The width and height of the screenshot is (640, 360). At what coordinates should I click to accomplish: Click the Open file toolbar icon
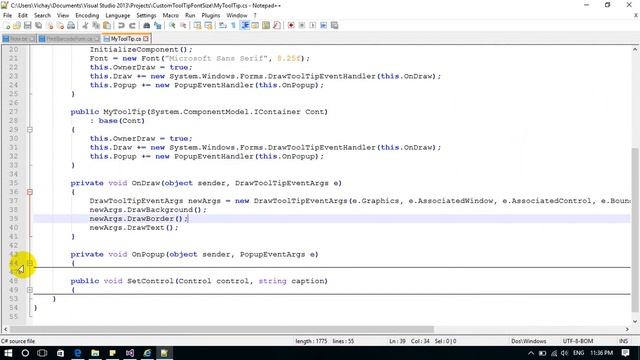17,25
